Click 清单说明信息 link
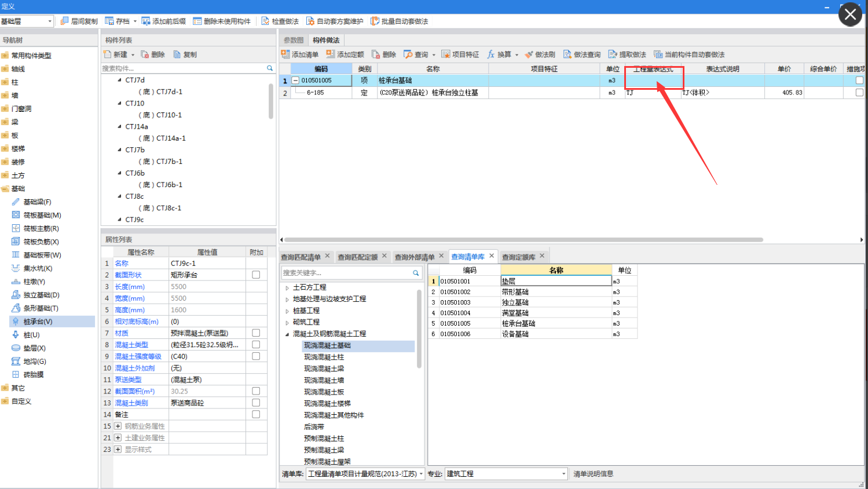Viewport: 868px width, 489px height. 594,474
